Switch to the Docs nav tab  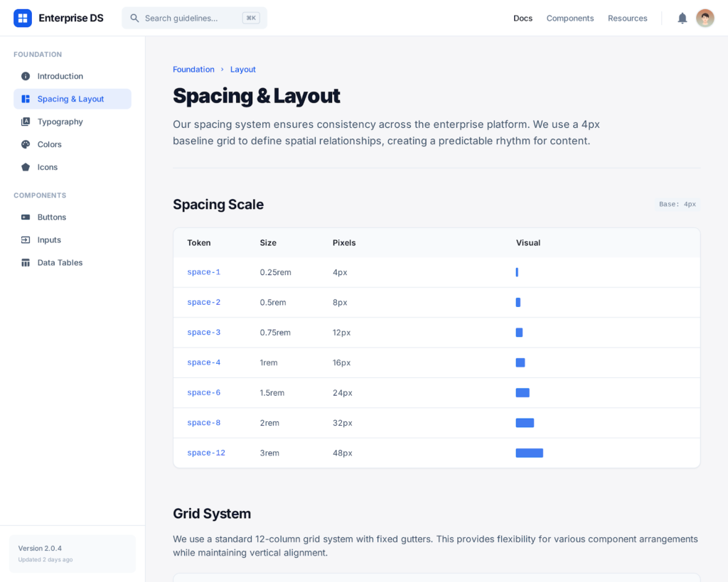point(523,18)
